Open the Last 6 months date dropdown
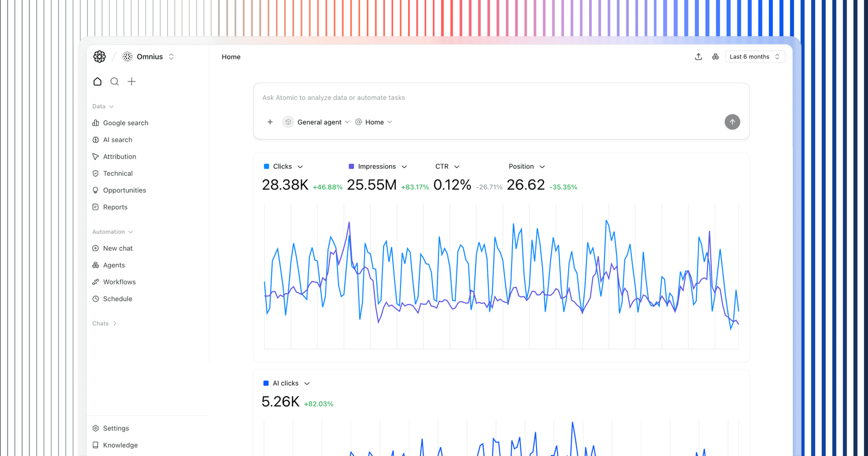Screen dimensions: 868x456 coord(755,56)
